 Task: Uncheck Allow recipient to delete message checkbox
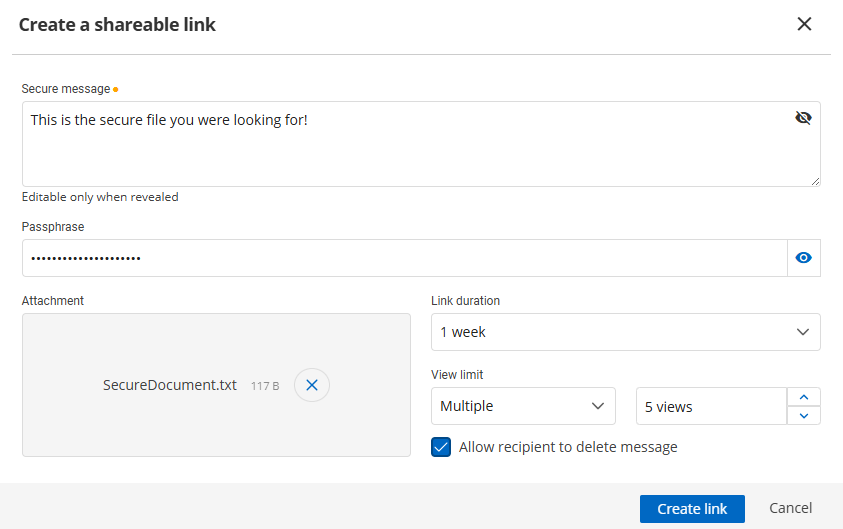(441, 447)
